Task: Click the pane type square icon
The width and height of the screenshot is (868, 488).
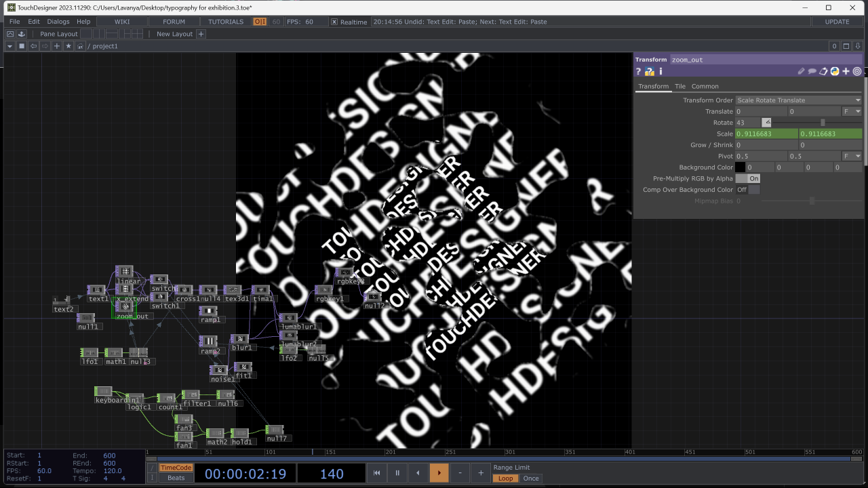Action: (x=22, y=46)
